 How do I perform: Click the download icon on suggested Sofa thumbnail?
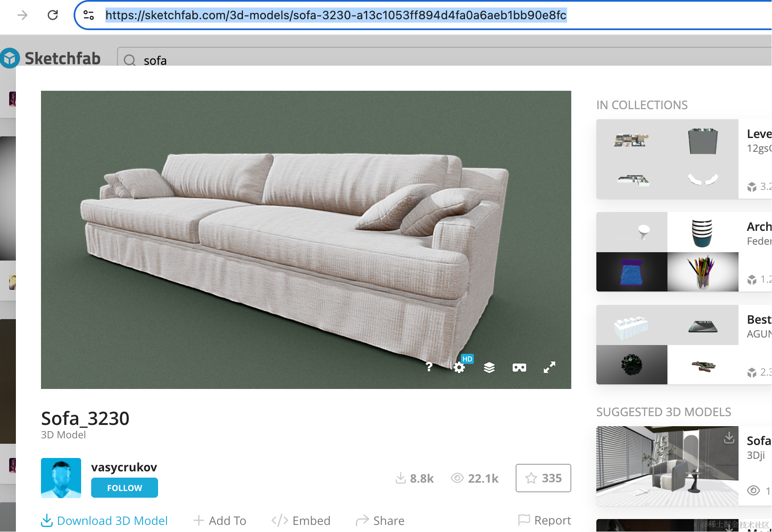729,437
